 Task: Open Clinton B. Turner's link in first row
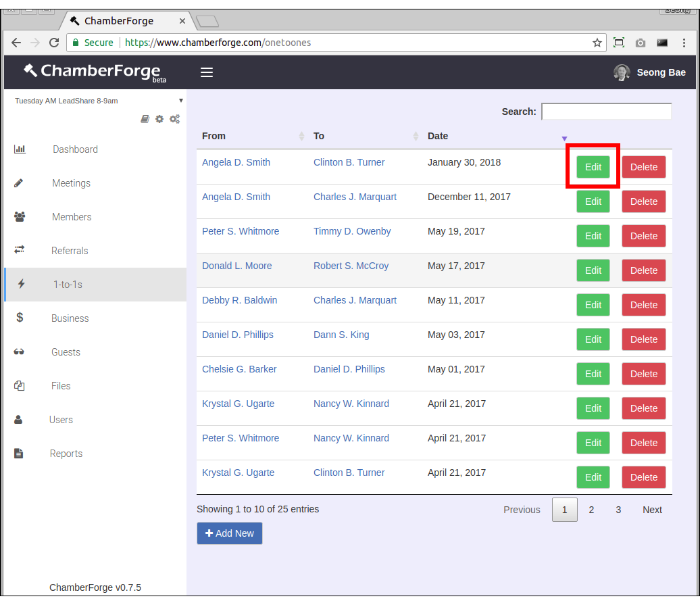[x=349, y=162]
